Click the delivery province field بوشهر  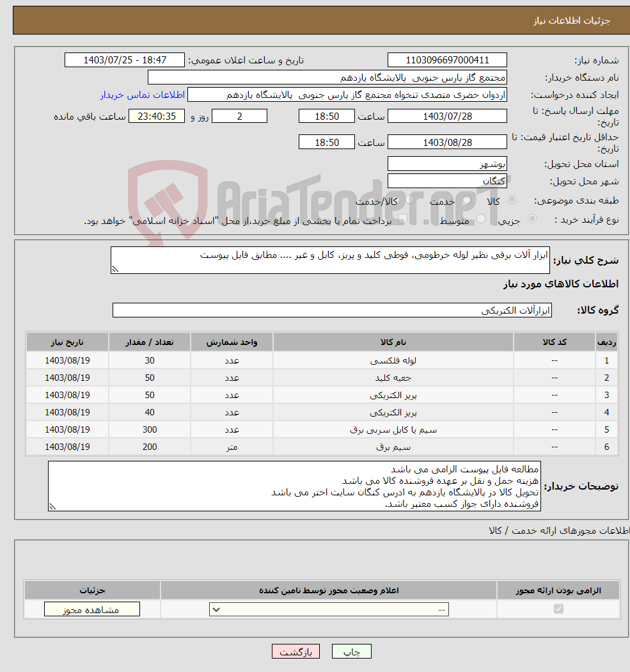[447, 164]
